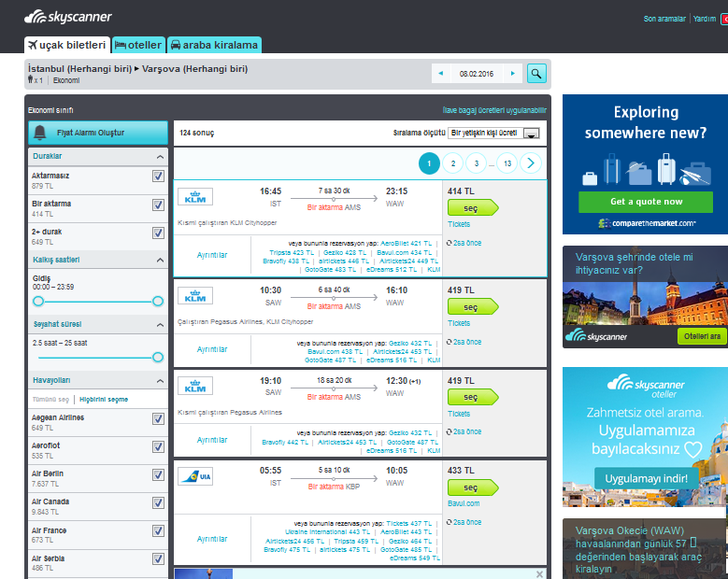Screen dimensions: 728x579
Task: Go to next date with right arrow
Action: click(x=512, y=73)
